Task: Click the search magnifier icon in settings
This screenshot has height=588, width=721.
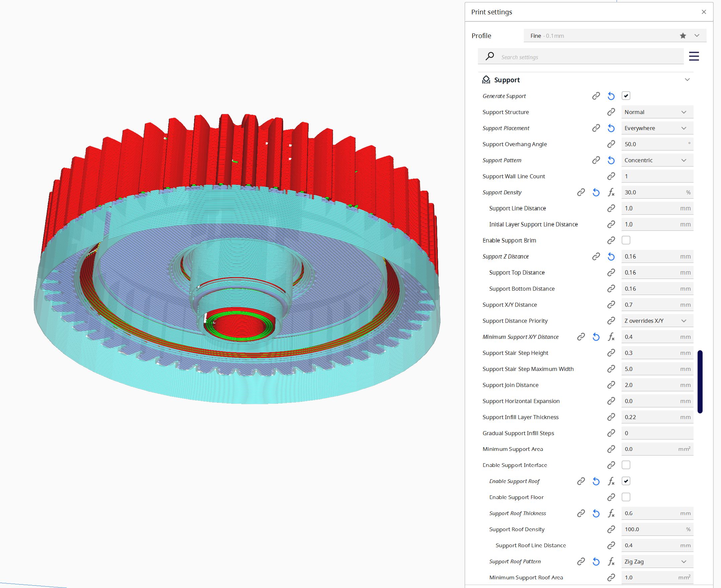Action: [489, 56]
